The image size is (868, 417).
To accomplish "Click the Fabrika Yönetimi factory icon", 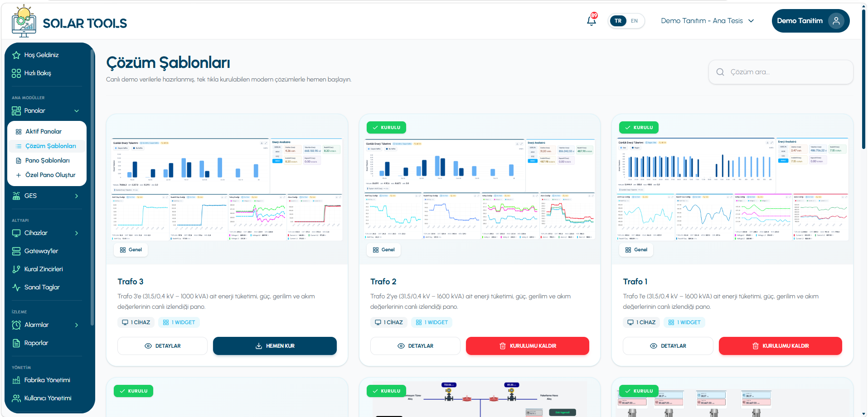I will [x=16, y=380].
